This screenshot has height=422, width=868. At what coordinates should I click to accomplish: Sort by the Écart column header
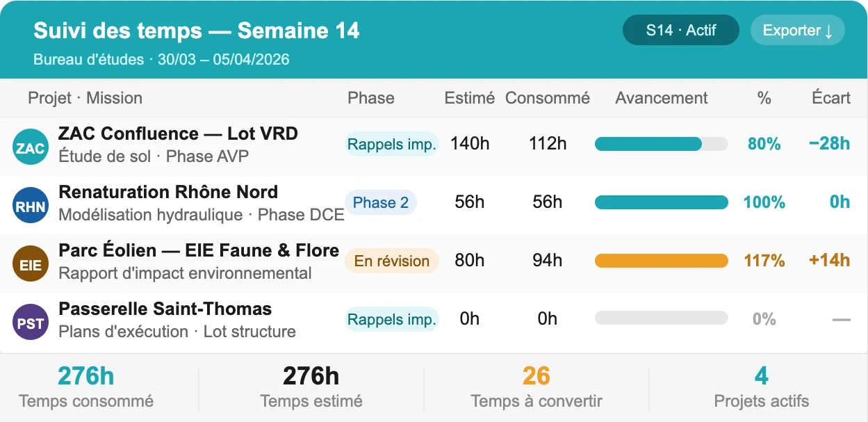click(x=830, y=98)
